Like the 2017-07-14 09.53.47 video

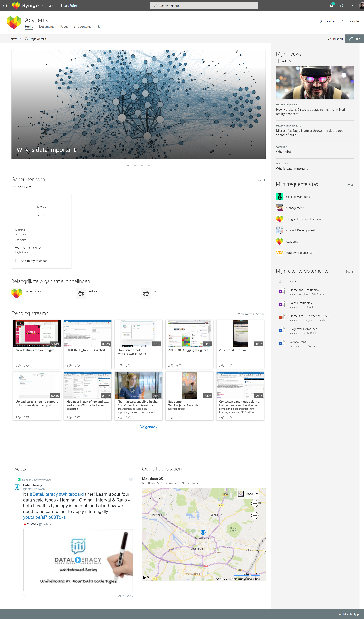click(x=231, y=366)
